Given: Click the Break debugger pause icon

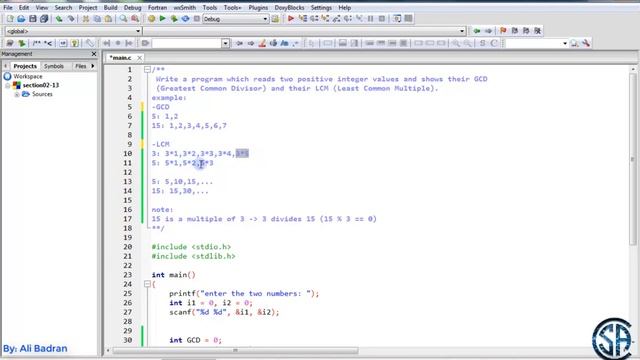Looking at the screenshot, I should click(x=371, y=19).
